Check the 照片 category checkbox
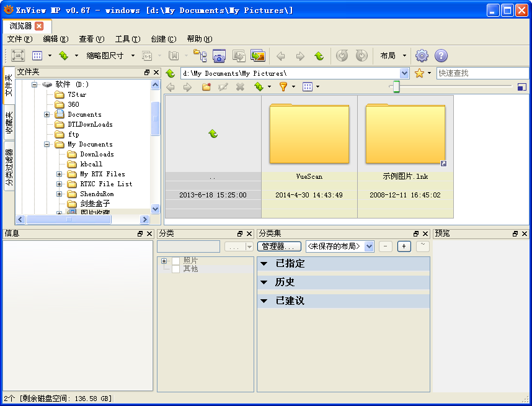The height and width of the screenshot is (406, 532). (x=175, y=261)
